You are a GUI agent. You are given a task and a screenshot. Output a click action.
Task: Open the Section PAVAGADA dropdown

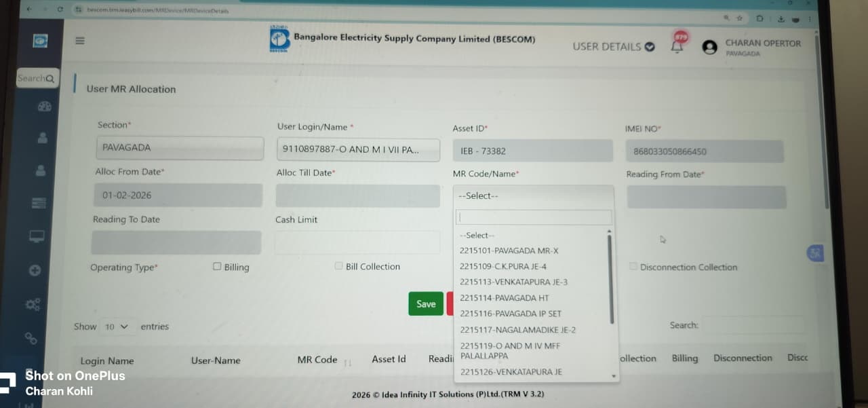pos(180,147)
